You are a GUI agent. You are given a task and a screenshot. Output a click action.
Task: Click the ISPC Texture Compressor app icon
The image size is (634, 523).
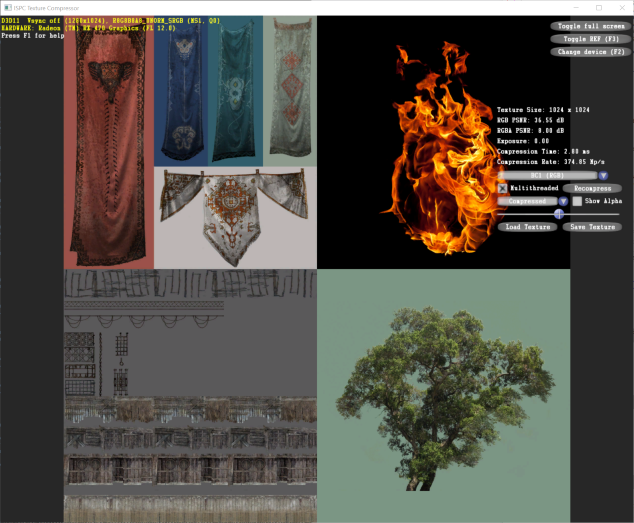(x=7, y=8)
